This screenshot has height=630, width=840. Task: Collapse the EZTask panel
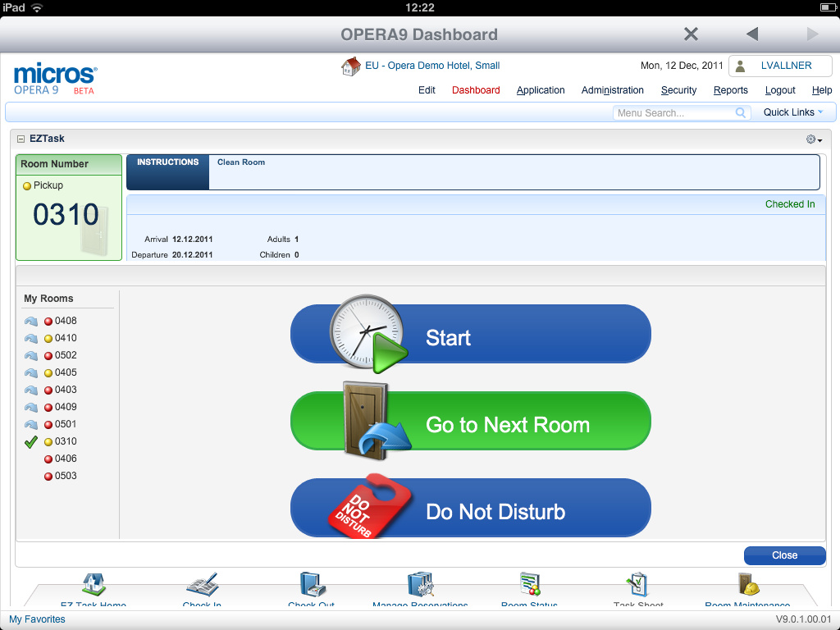(21, 139)
